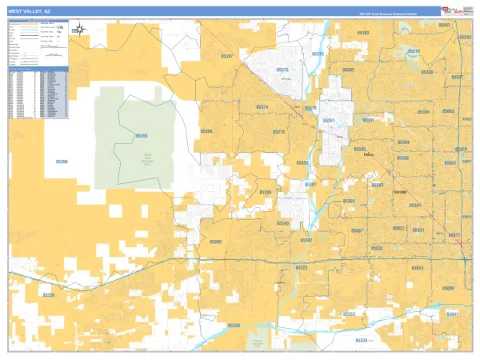The height and width of the screenshot is (360, 480).
Task: Select ZIP code 85326
Action: coord(49,295)
